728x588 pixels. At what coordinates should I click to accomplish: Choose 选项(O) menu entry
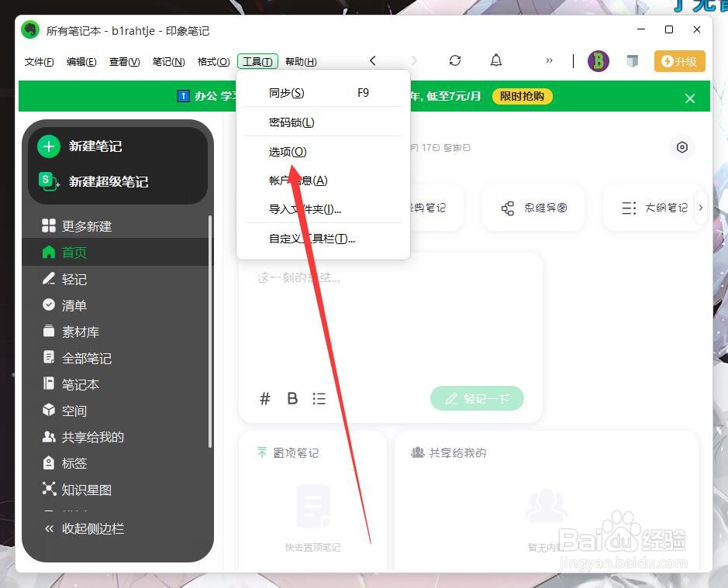(x=323, y=152)
